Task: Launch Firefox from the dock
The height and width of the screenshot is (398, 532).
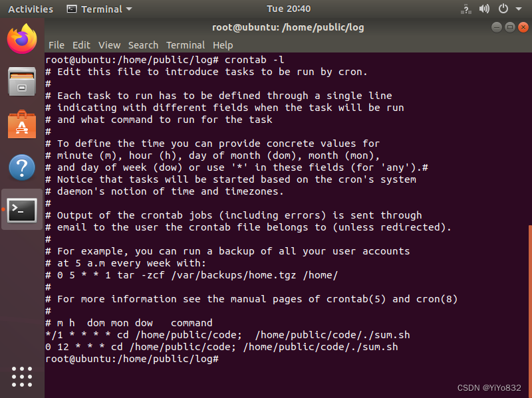Action: [21, 40]
